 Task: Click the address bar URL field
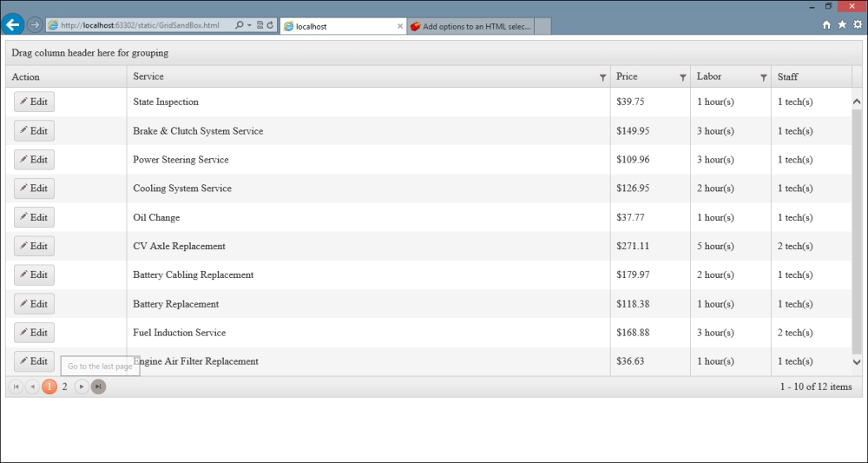[140, 25]
